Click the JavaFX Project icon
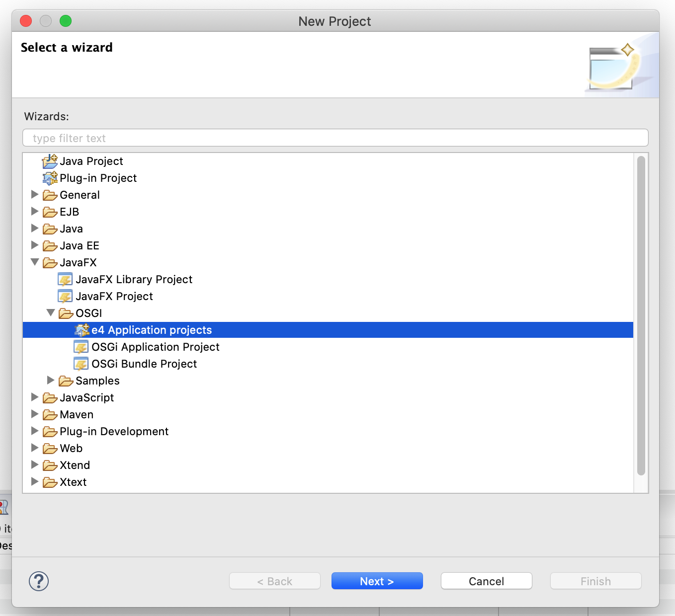 coord(65,297)
